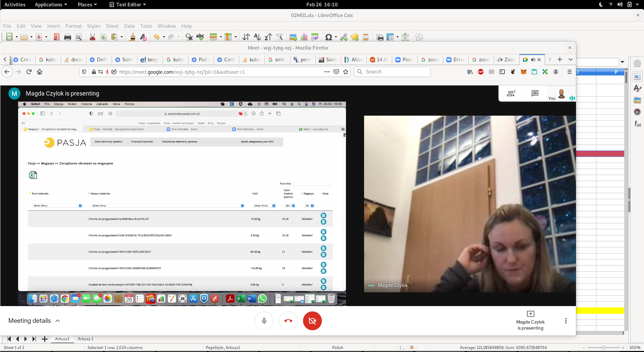Cut selection with scissors icon

93,37
